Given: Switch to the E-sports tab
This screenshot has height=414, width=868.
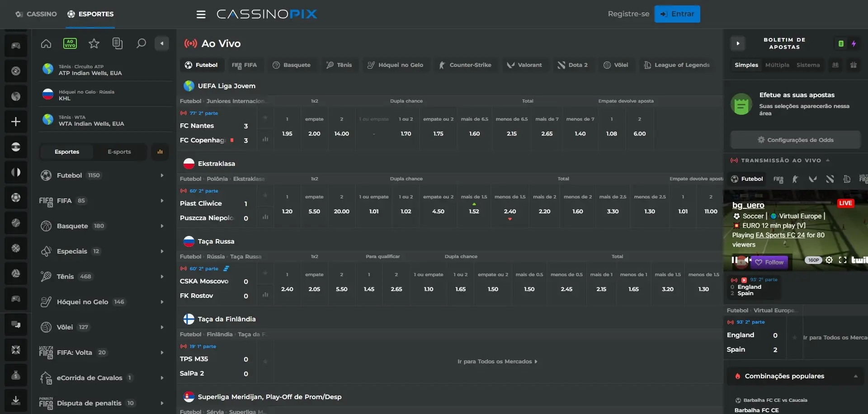Looking at the screenshot, I should click(x=119, y=151).
